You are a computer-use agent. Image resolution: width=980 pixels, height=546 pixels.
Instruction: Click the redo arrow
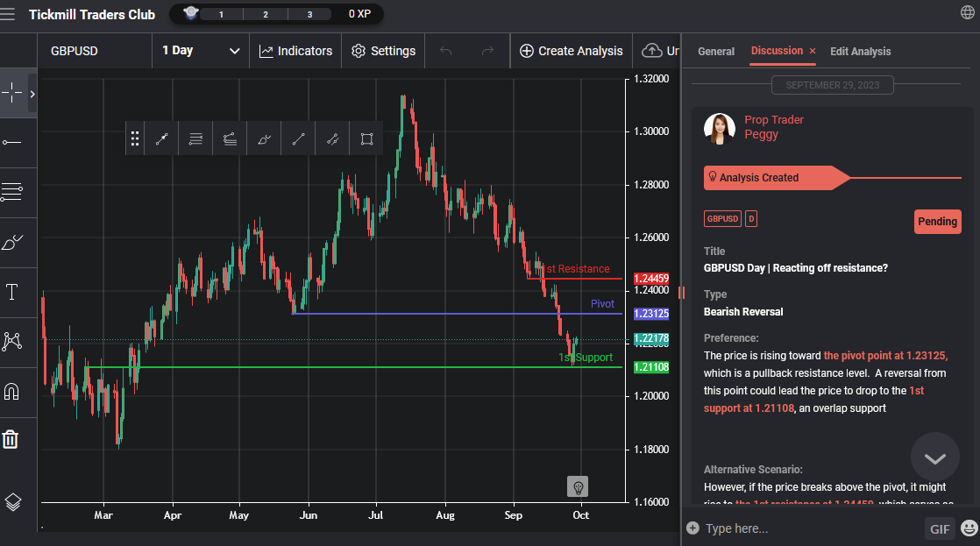coord(487,51)
